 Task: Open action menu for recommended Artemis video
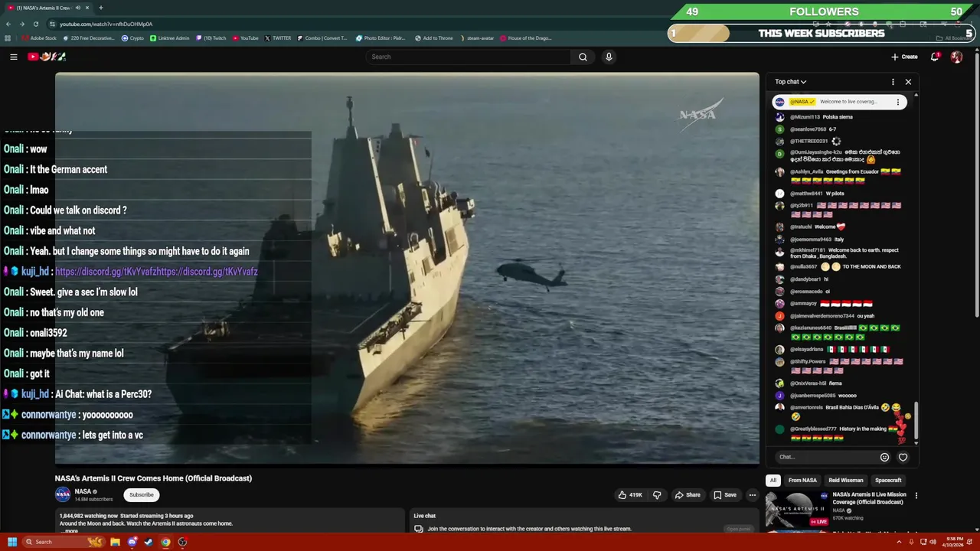coord(916,495)
